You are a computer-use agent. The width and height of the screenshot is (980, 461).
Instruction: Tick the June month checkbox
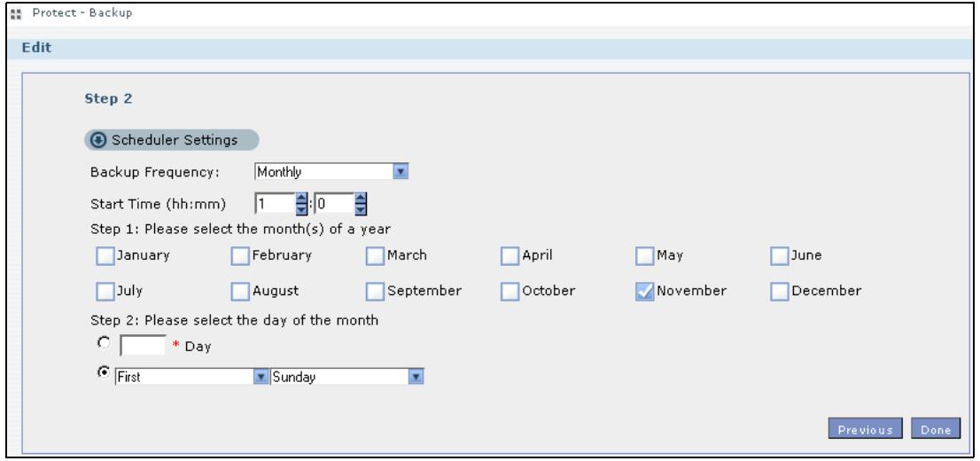tap(780, 256)
